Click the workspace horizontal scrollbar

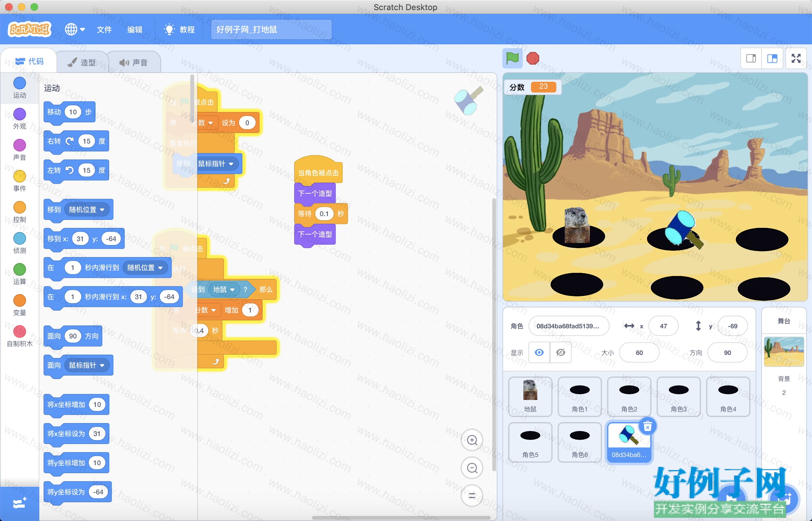click(401, 518)
